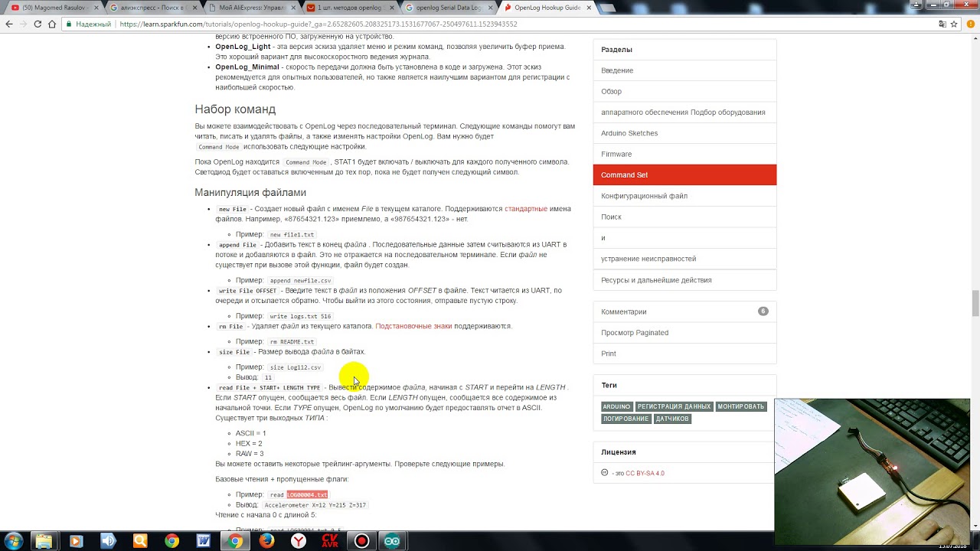
Task: Click the Набор команд heading
Action: point(235,109)
